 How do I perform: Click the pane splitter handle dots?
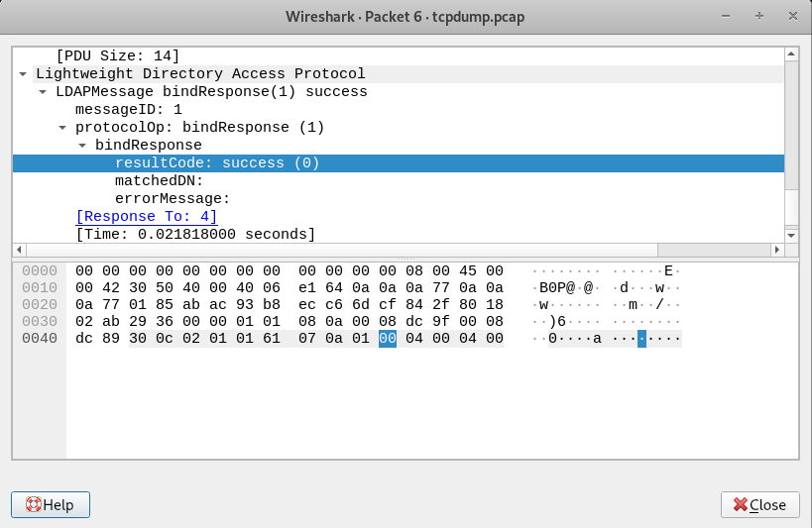point(406,259)
